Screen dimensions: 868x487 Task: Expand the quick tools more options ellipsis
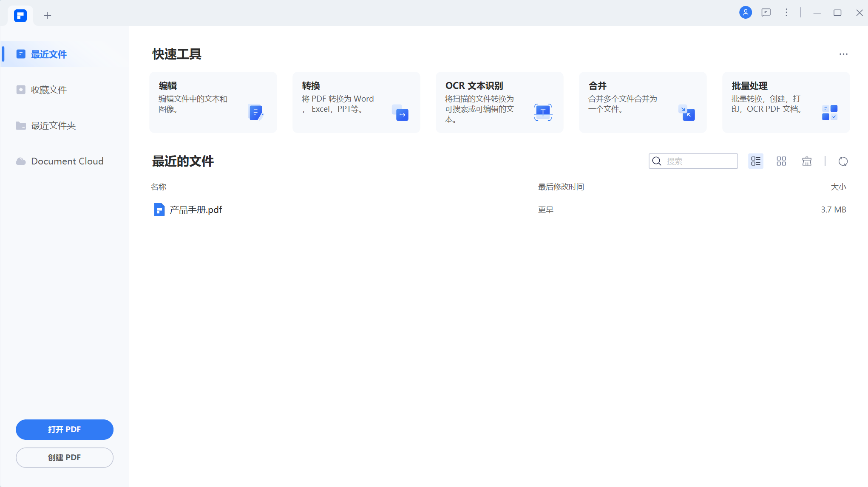click(x=843, y=54)
